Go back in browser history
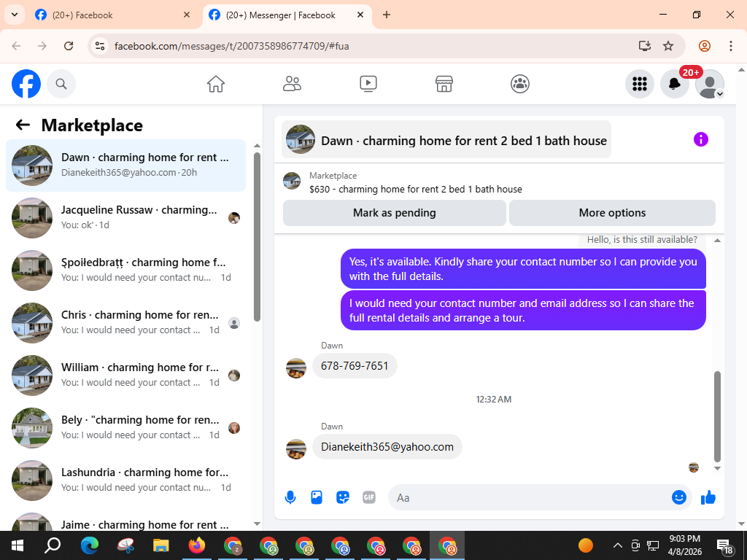Screen dimensions: 747x560 click(x=16, y=46)
